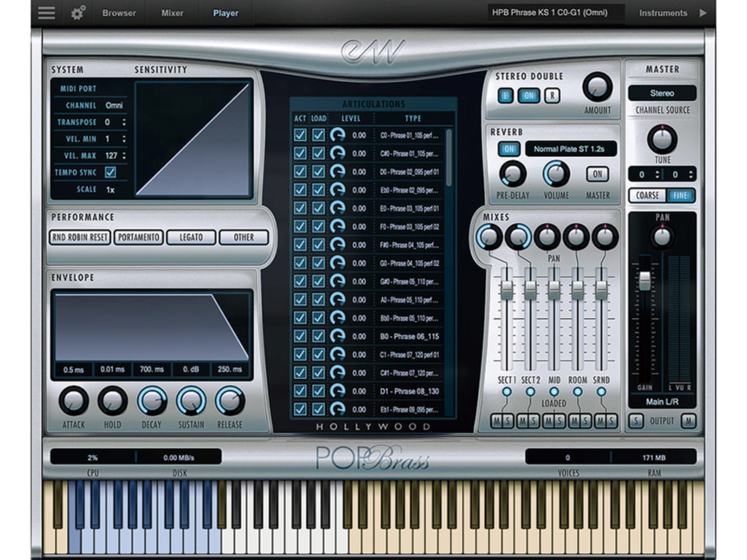Click the LEGATO performance button
747x560 pixels.
(x=191, y=237)
